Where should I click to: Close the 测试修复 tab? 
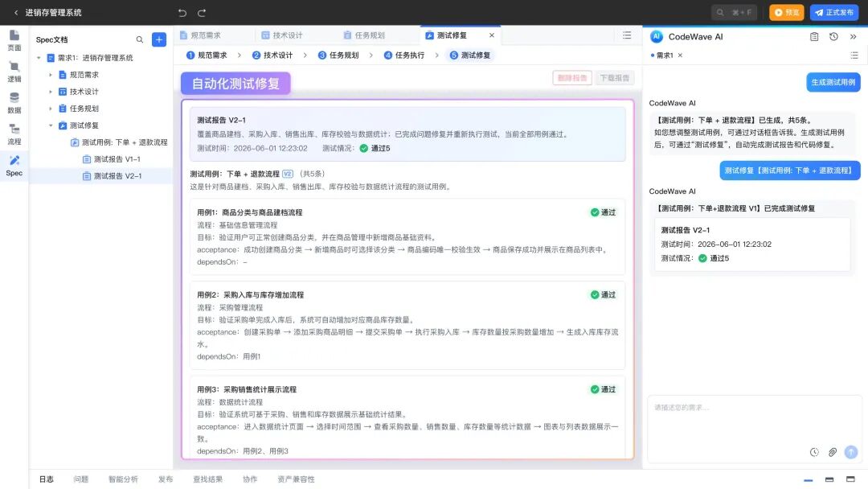pyautogui.click(x=492, y=35)
